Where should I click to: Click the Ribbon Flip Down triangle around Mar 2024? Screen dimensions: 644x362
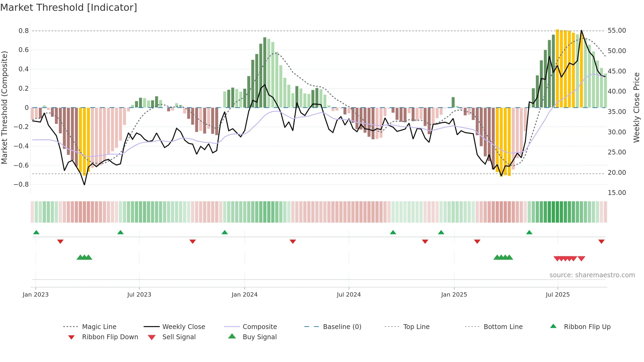pos(293,242)
